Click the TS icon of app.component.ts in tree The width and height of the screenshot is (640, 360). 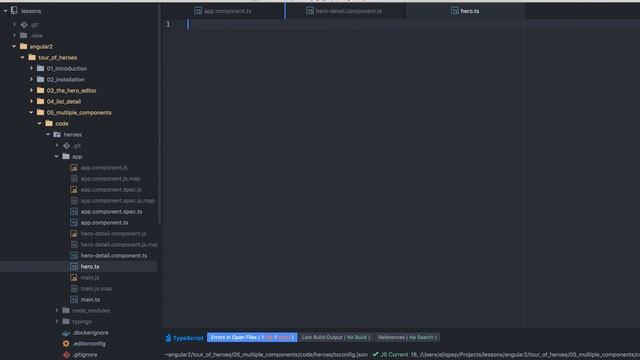74,223
